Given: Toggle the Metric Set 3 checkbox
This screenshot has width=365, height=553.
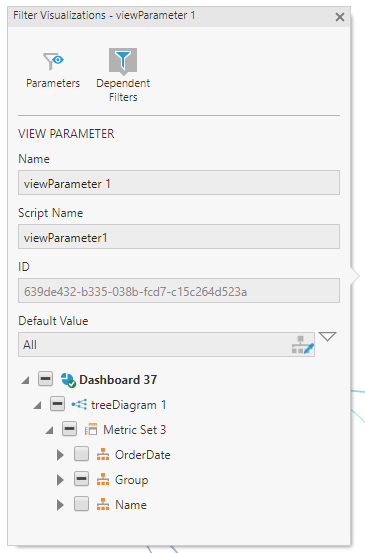Looking at the screenshot, I should point(69,429).
